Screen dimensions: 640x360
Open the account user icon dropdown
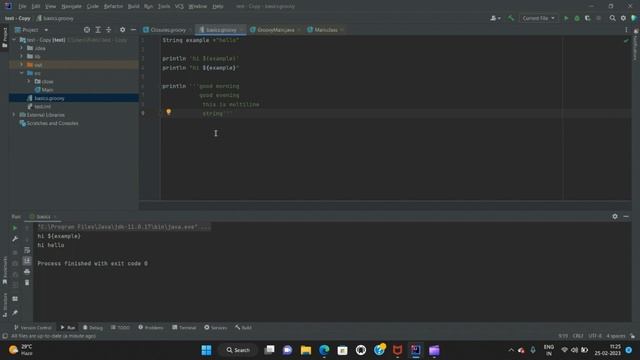point(496,18)
